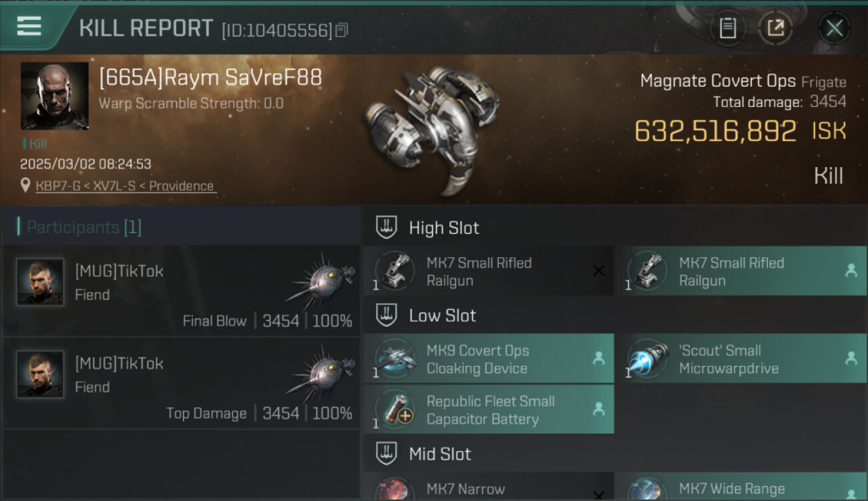
Task: Open the KBP7-G system location link
Action: [126, 186]
